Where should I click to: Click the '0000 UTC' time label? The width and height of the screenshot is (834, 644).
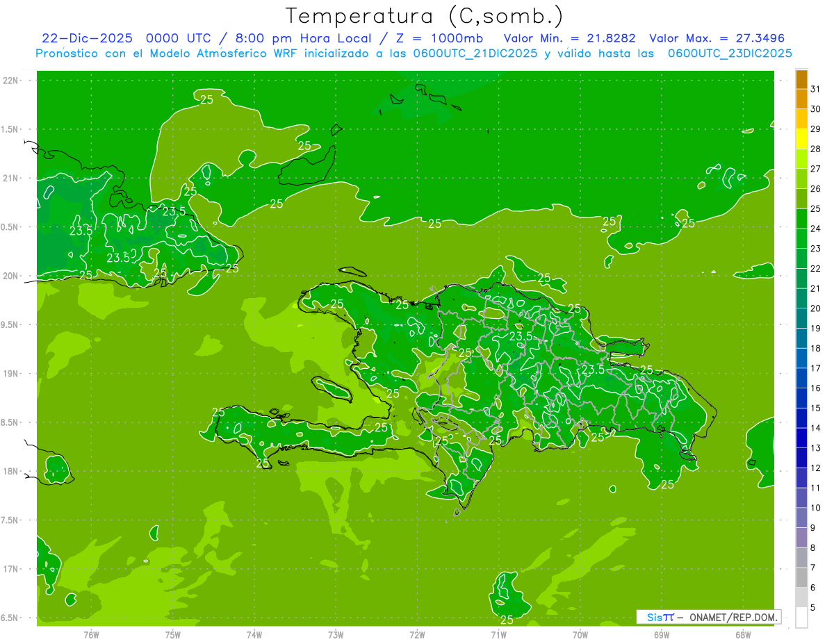tap(179, 38)
